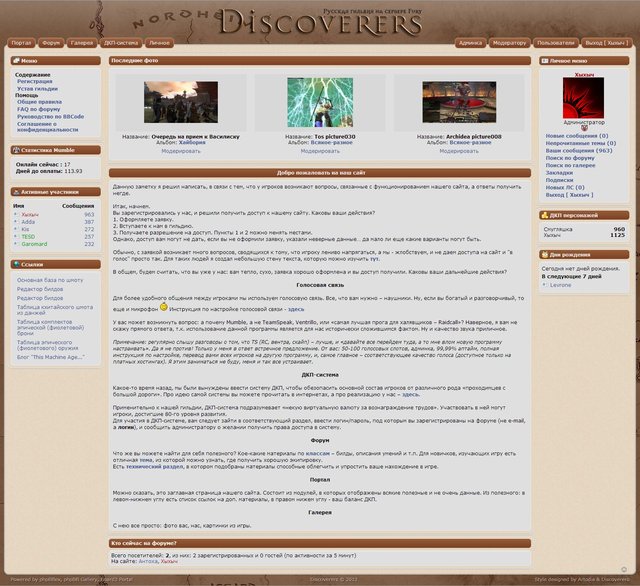Click Выход link in Личное меню
The width and height of the screenshot is (640, 586).
pos(569,195)
